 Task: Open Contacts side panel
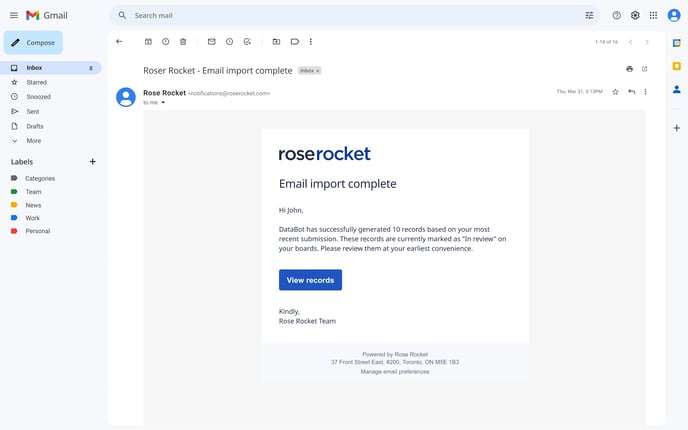[x=677, y=89]
